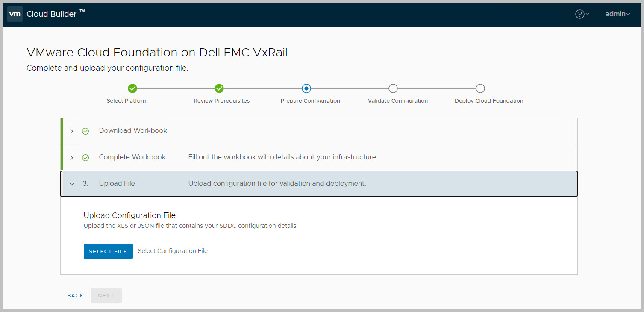644x312 pixels.
Task: Click the Review Prerequisites green checkmark step
Action: click(219, 88)
